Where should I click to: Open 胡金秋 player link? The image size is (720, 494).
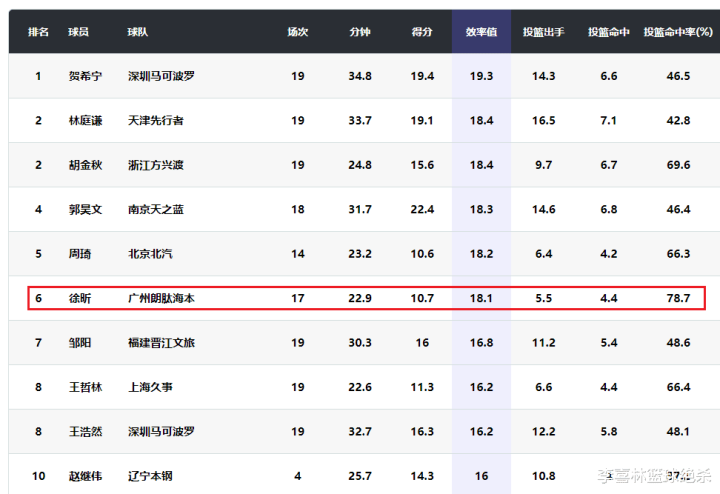click(x=85, y=165)
